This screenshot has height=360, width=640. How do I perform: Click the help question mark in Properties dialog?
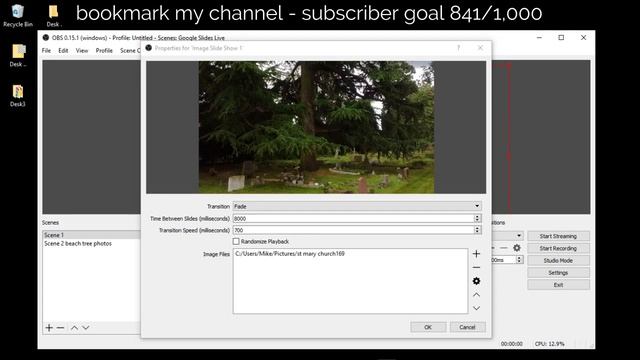point(458,48)
